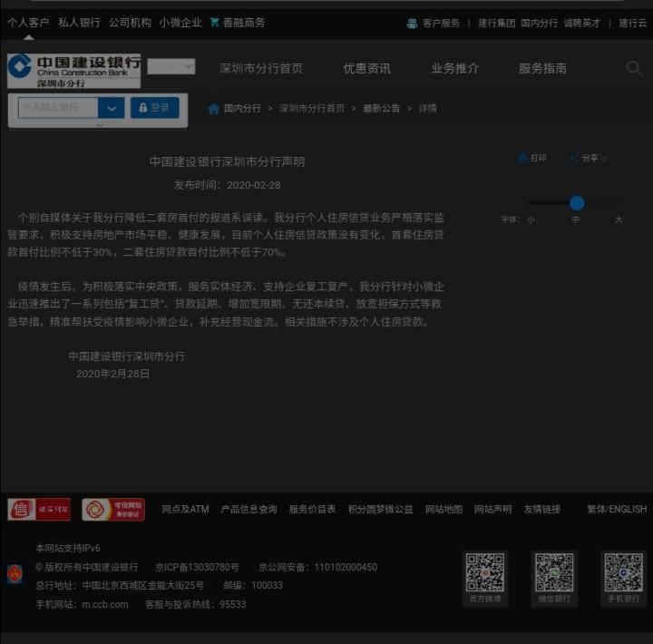
Task: Click the 京ICP备13030780号 link
Action: point(197,567)
